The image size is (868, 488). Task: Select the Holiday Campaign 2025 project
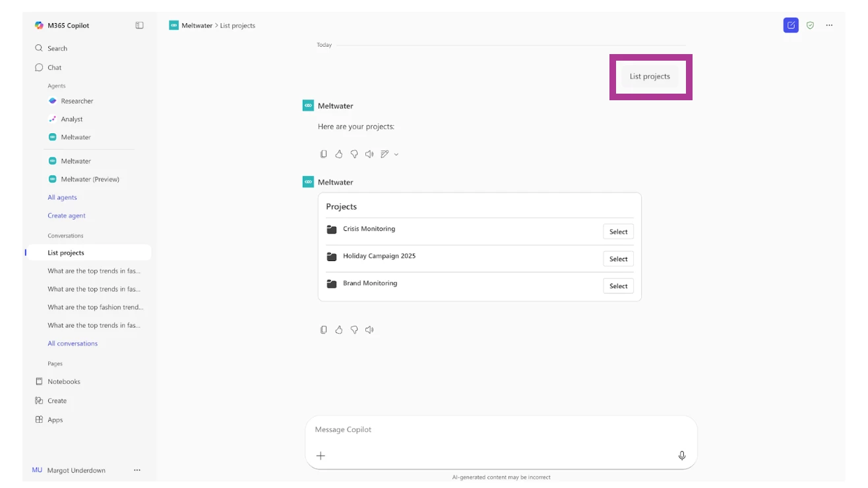coord(618,259)
